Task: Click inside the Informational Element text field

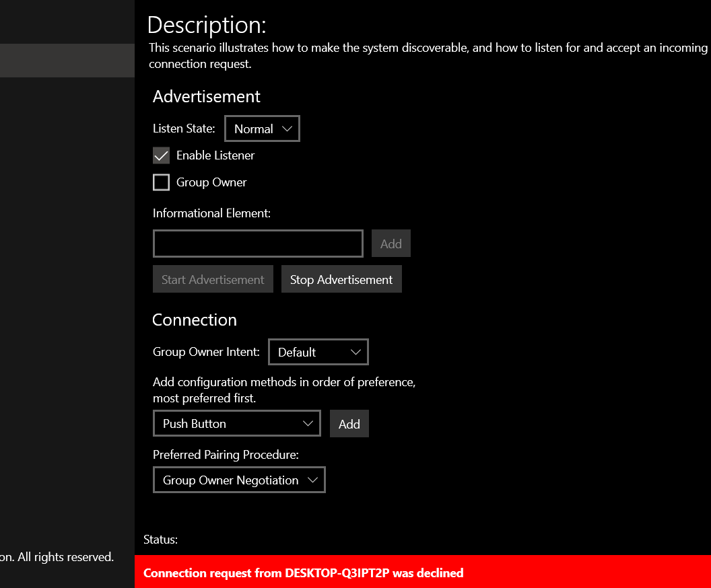Action: tap(258, 244)
